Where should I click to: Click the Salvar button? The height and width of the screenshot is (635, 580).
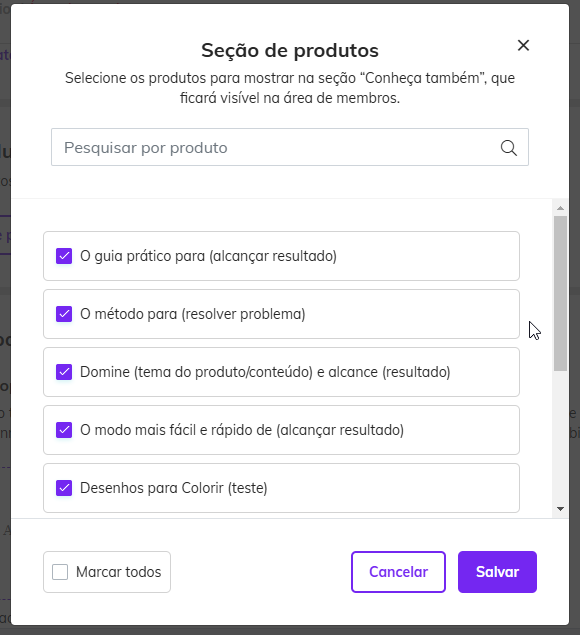click(x=497, y=572)
